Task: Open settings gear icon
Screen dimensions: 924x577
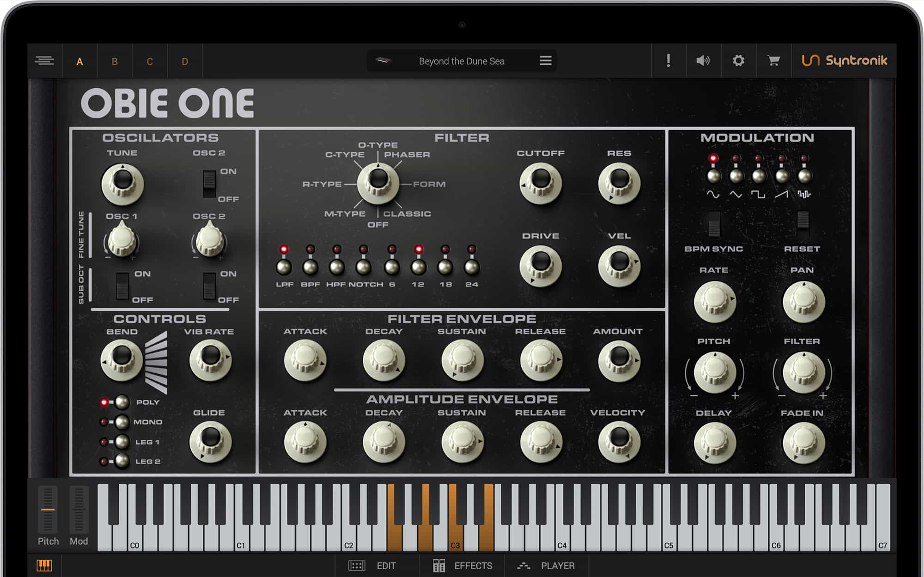Action: pyautogui.click(x=738, y=61)
